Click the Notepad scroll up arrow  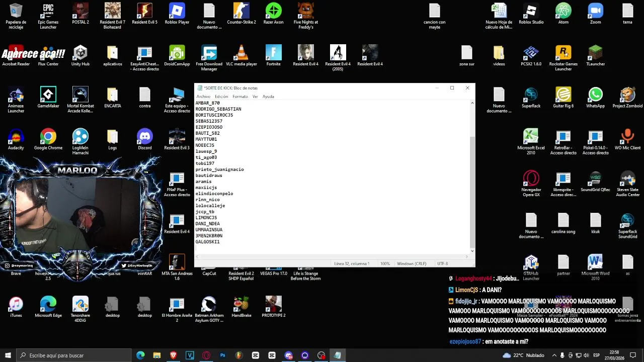(x=472, y=103)
